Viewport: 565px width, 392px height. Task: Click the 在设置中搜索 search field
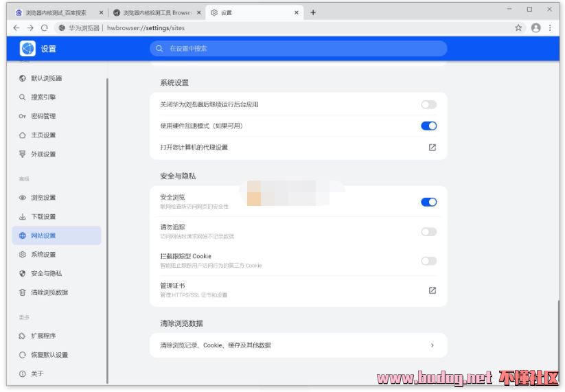299,48
